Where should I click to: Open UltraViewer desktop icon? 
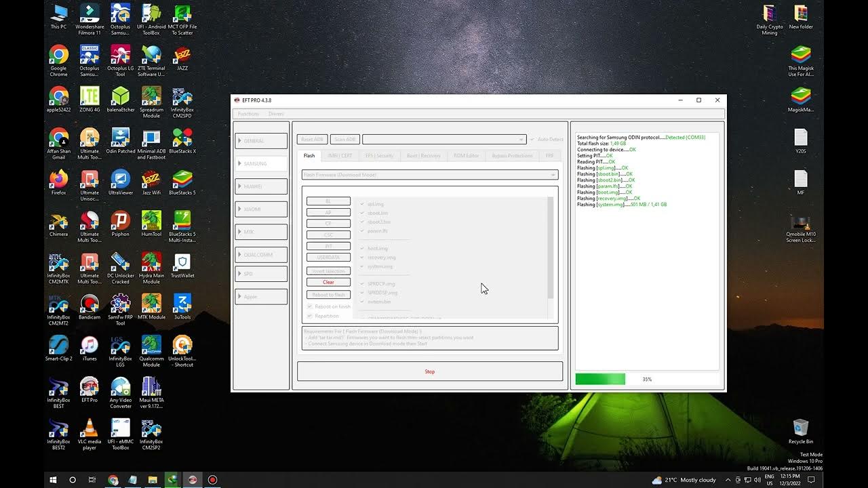tap(120, 182)
